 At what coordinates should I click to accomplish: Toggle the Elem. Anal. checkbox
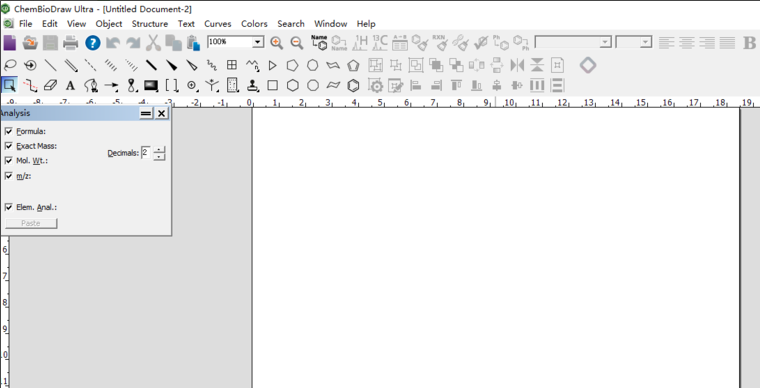[8, 207]
